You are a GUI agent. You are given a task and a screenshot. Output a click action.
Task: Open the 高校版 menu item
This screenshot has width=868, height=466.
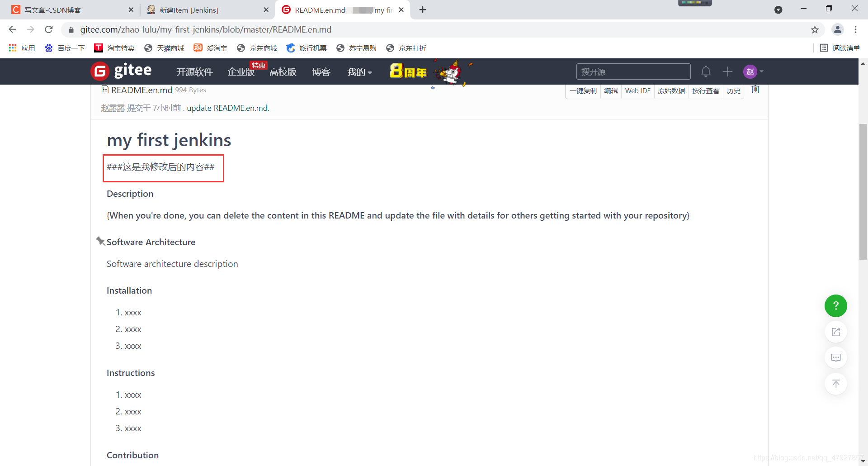click(x=283, y=72)
